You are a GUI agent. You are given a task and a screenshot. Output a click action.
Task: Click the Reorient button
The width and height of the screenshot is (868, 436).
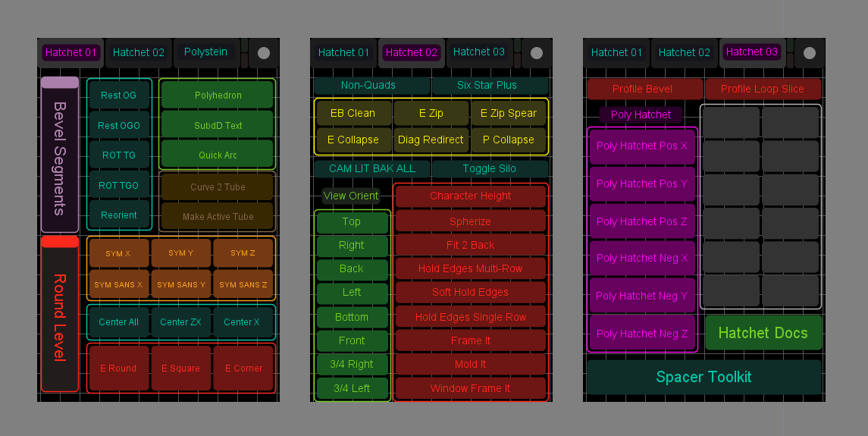pos(118,215)
